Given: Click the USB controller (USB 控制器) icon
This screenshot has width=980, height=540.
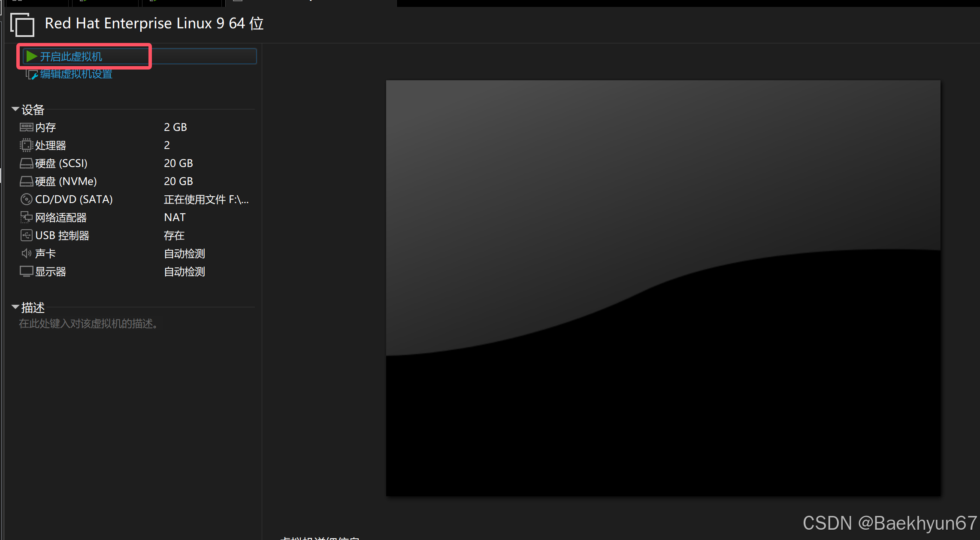Looking at the screenshot, I should click(26, 235).
